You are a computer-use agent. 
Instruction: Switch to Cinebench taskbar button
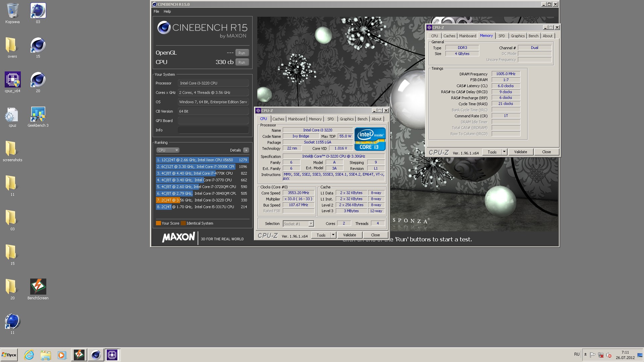tap(96, 355)
